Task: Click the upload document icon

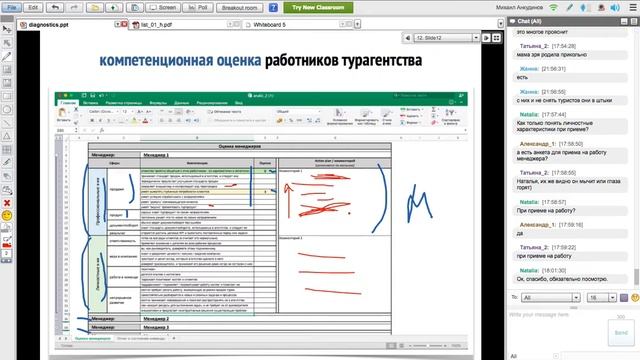Action: point(114,7)
